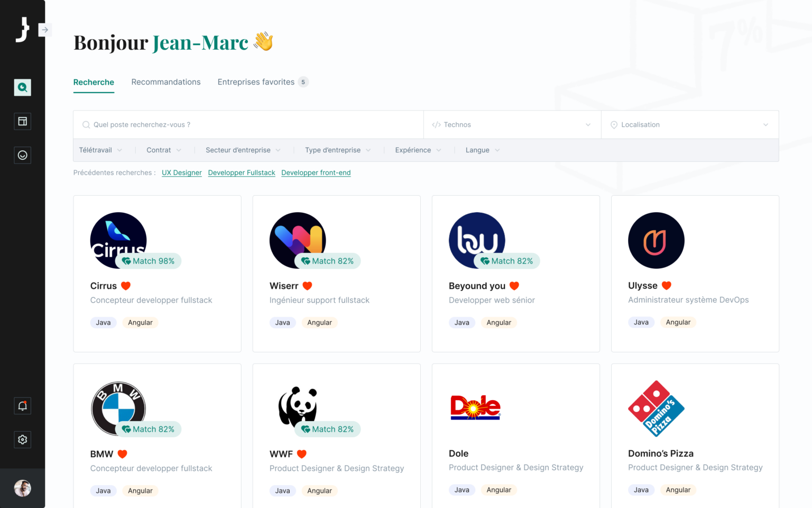Unfavorite Cirrus with heart icon
The height and width of the screenshot is (508, 812).
[126, 286]
